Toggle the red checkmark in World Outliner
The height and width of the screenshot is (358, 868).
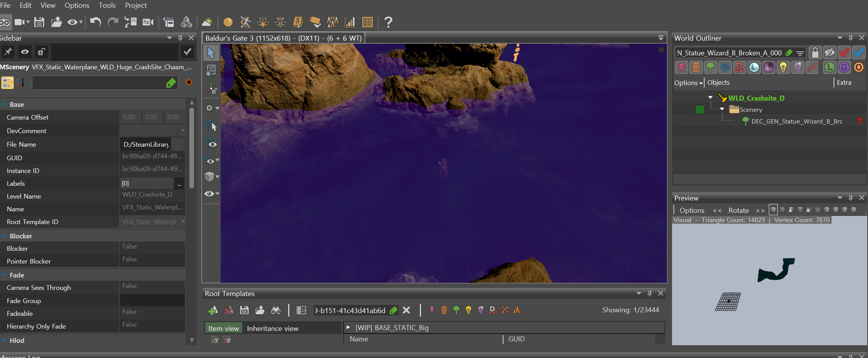coord(844,53)
